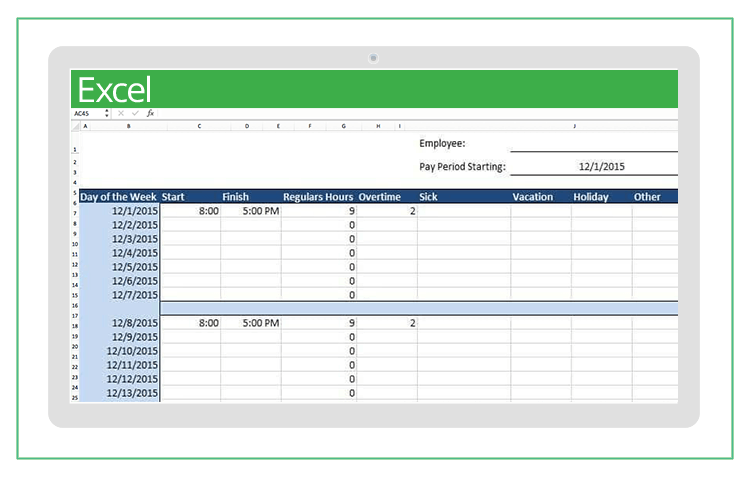Screen dimensions: 746x479
Task: Click the Regulars Hours header cell
Action: click(318, 197)
